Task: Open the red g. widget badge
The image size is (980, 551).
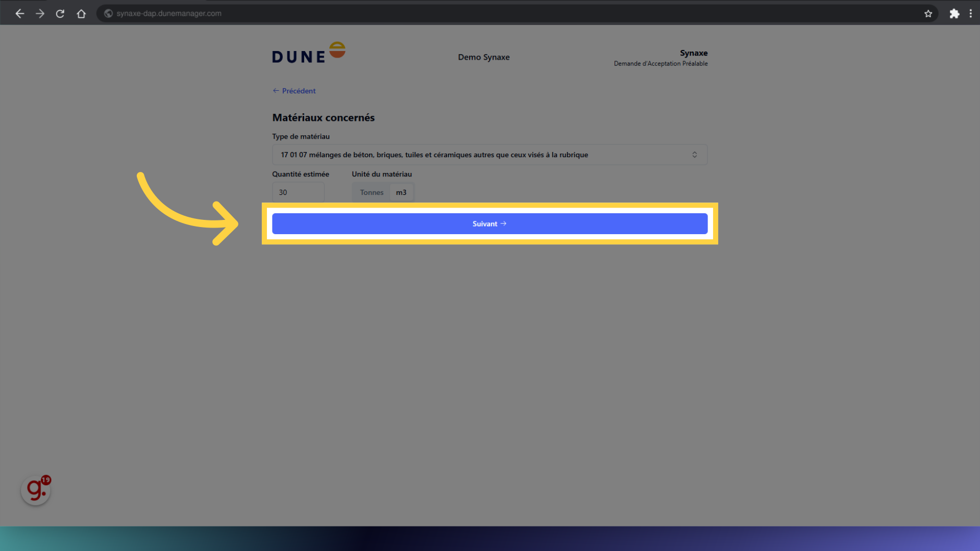Action: coord(36,490)
